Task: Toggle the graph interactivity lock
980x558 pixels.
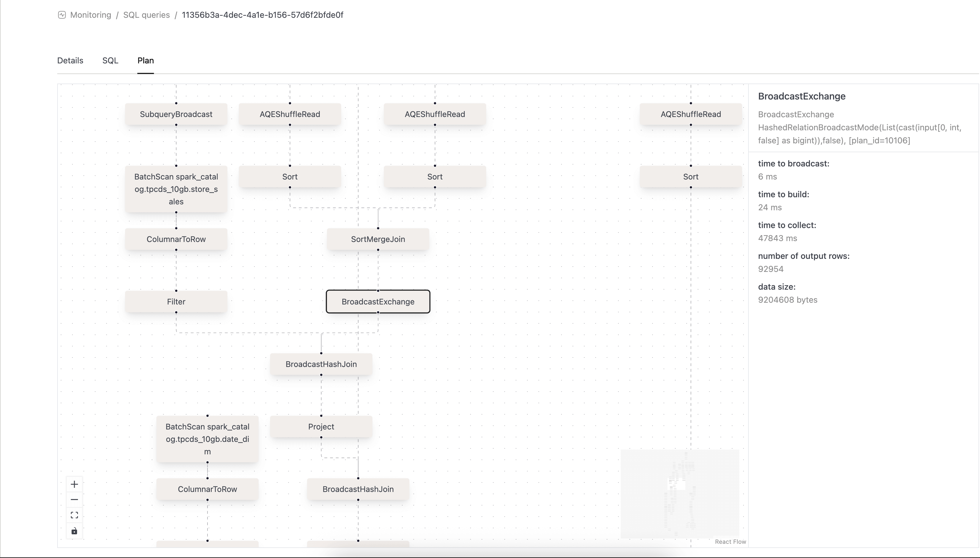Action: pos(74,531)
